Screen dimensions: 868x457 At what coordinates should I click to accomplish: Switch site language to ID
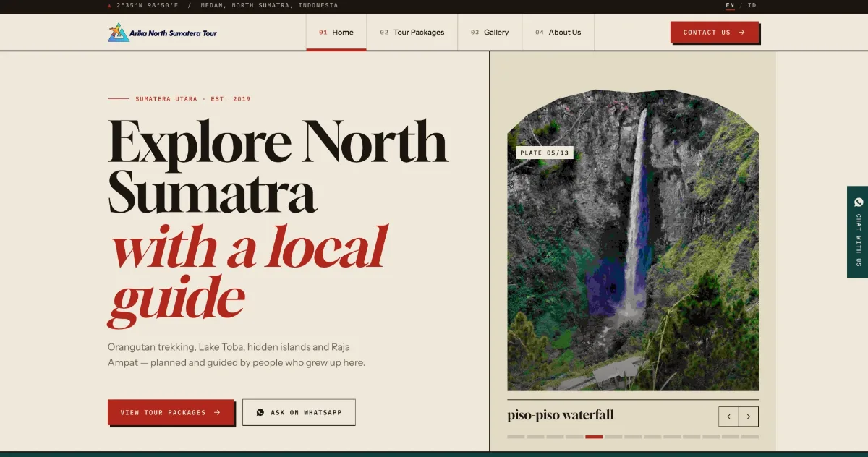752,5
